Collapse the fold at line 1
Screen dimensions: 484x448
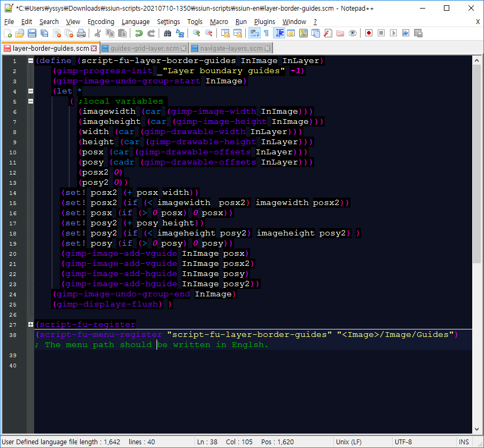[x=30, y=60]
